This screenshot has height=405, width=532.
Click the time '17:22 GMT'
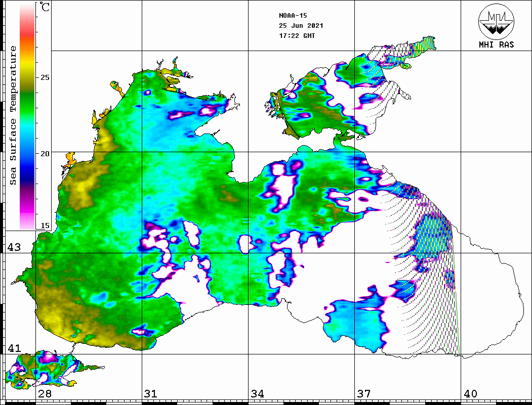pos(297,35)
